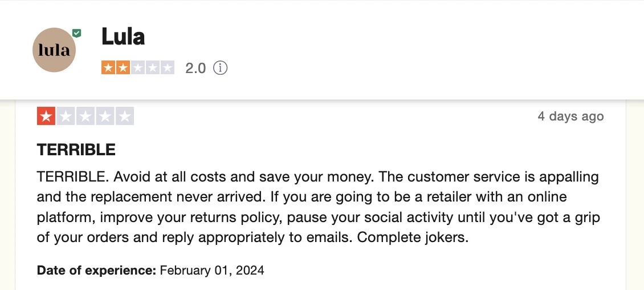
Task: Open the bold TERRIBLE review title
Action: pyautogui.click(x=76, y=150)
